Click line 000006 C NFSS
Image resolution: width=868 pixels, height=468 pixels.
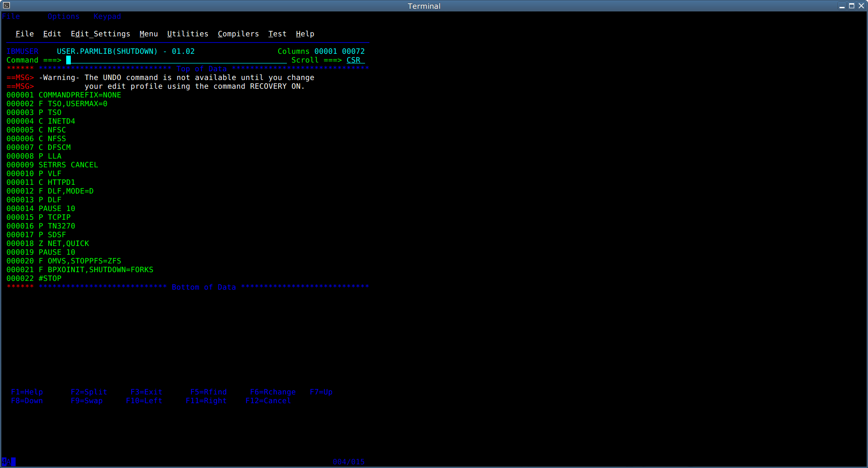click(36, 139)
